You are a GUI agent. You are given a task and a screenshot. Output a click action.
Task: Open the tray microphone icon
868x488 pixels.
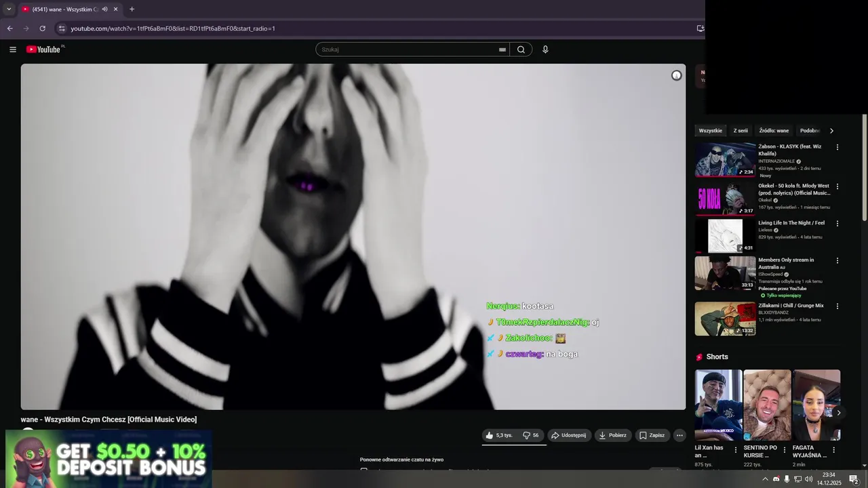(787, 479)
